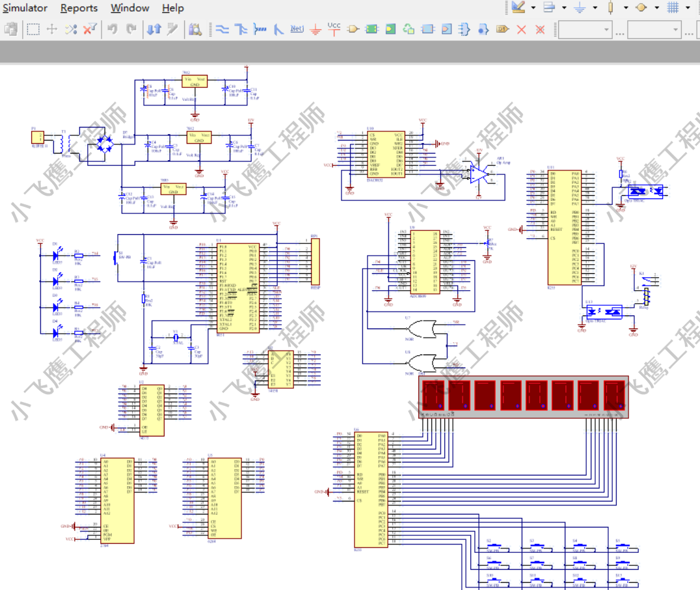Image resolution: width=700 pixels, height=590 pixels.
Task: Click the Paste clipboard icon
Action: coord(11,29)
